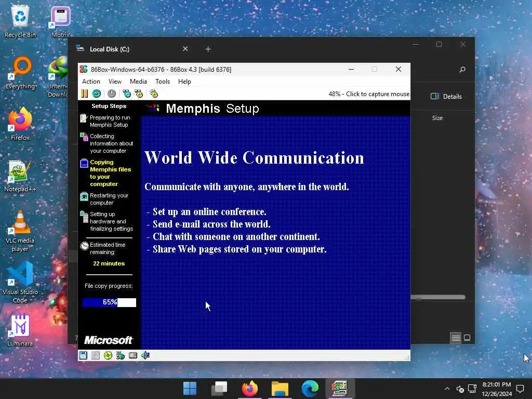Click the network status bar icon
Viewport: 532px width, 399px height.
coord(121,355)
